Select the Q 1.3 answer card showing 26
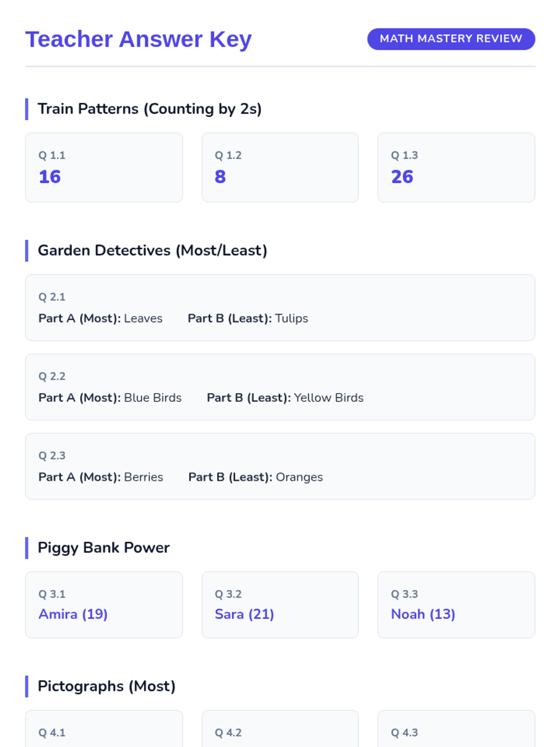560x747 pixels. point(456,168)
